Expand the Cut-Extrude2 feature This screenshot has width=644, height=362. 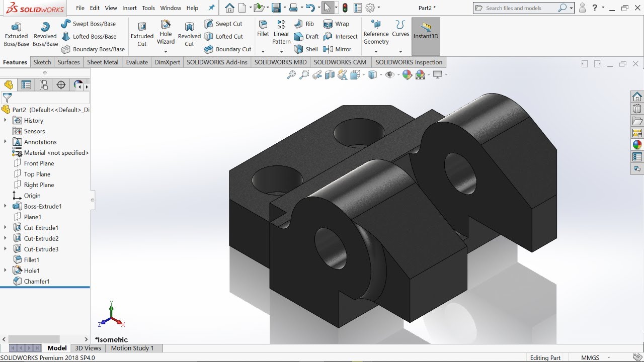click(x=6, y=238)
